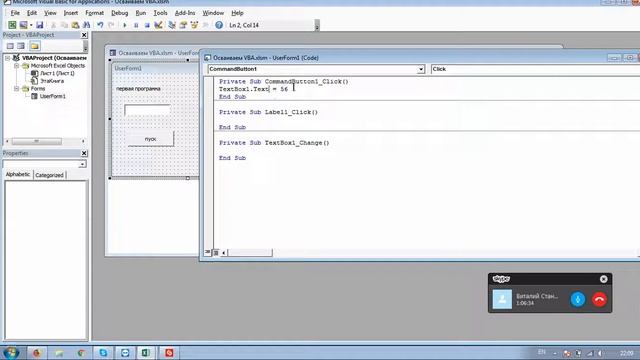The image size is (640, 360).
Task: Select the Forms folder label
Action: click(38, 89)
